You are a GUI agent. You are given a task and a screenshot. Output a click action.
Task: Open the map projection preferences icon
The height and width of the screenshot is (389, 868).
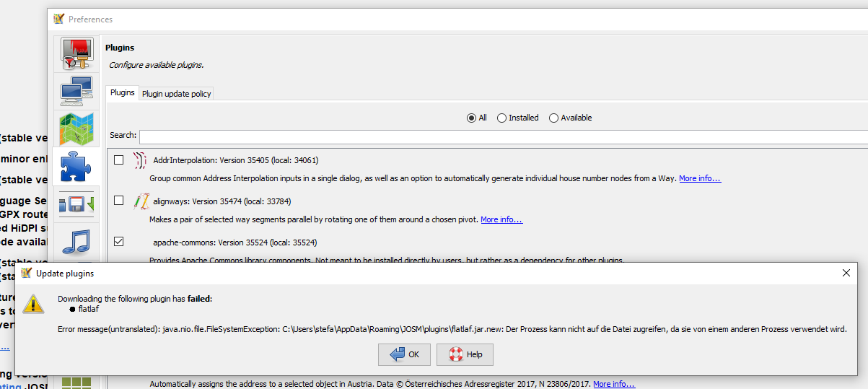(x=76, y=128)
